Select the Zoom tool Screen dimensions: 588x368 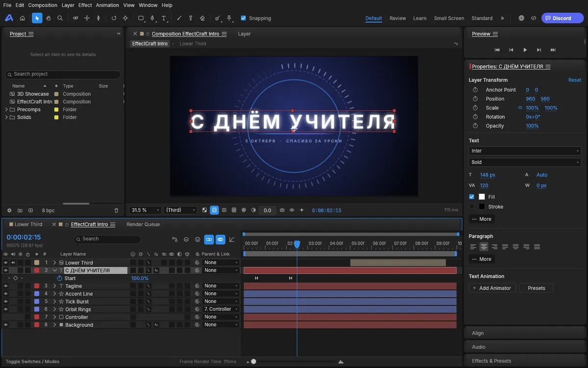tap(60, 18)
